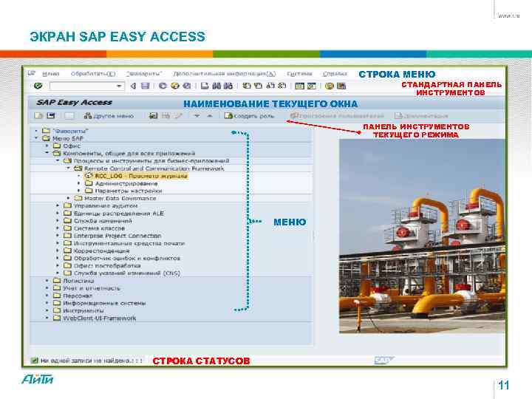The height and width of the screenshot is (399, 532).
Task: Click the Создать роль button
Action: click(250, 116)
